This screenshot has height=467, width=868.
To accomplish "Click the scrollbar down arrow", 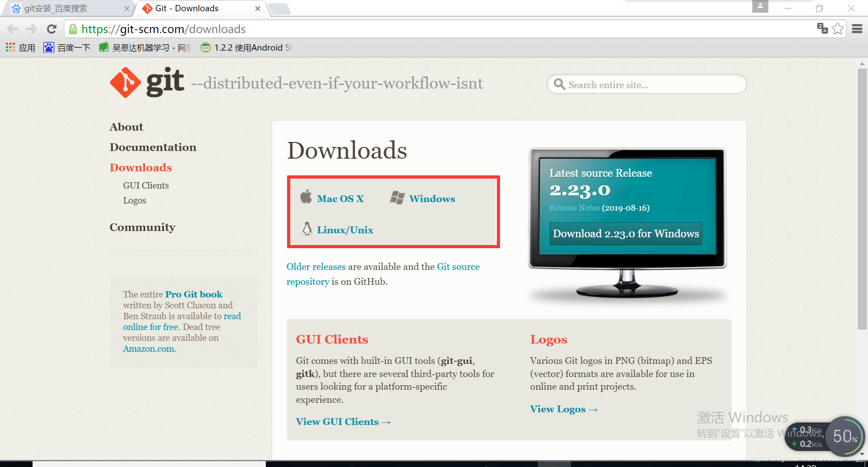I will [x=862, y=454].
